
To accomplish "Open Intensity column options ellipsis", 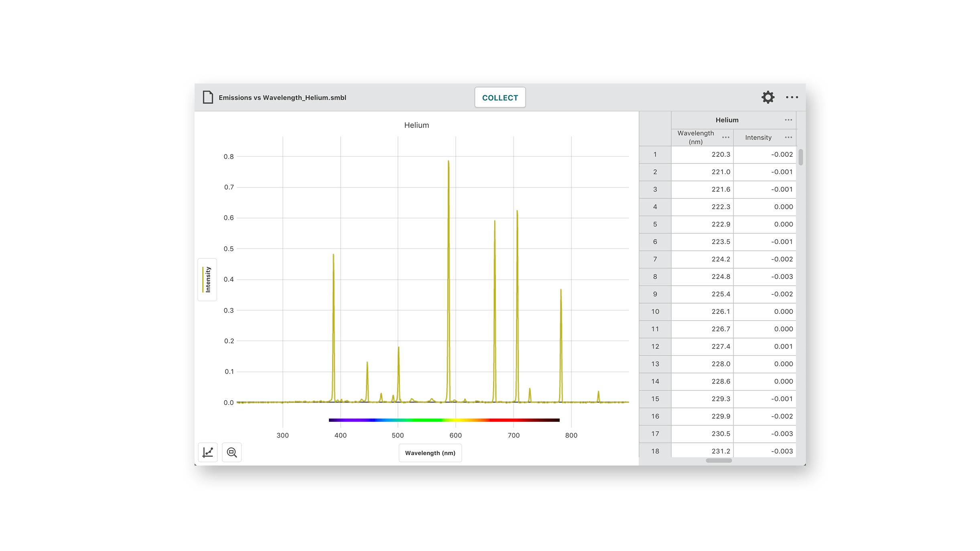I will click(x=788, y=138).
